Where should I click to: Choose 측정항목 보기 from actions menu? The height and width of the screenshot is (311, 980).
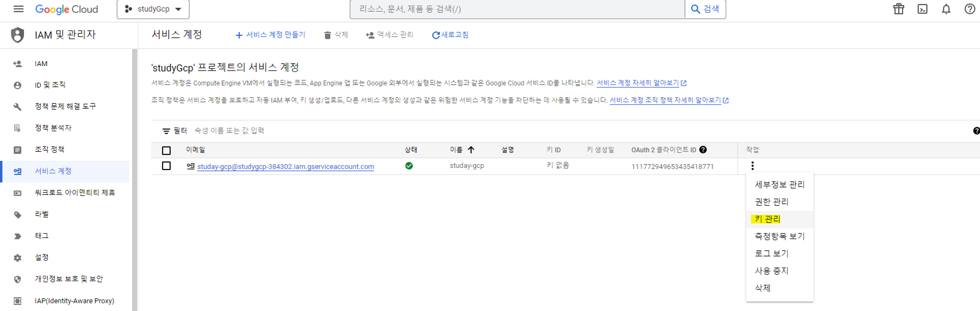(780, 236)
